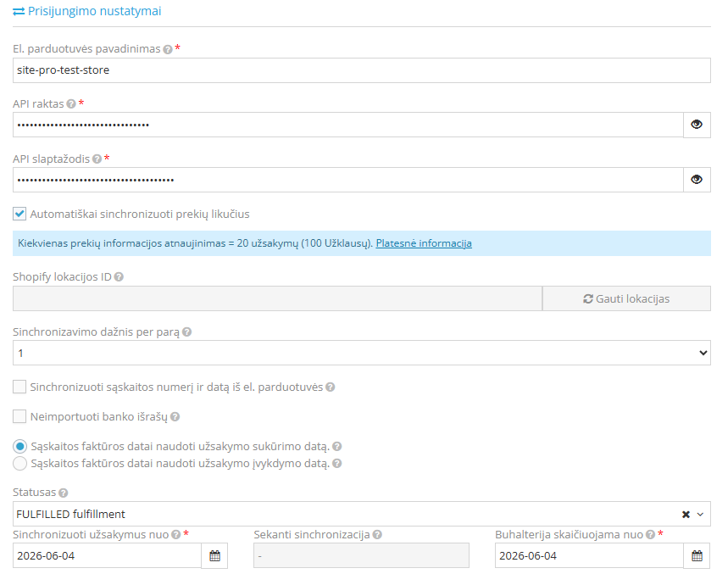Viewport: 728px width, 585px height.
Task: Expand the Statusas dropdown arrow
Action: coord(701,515)
